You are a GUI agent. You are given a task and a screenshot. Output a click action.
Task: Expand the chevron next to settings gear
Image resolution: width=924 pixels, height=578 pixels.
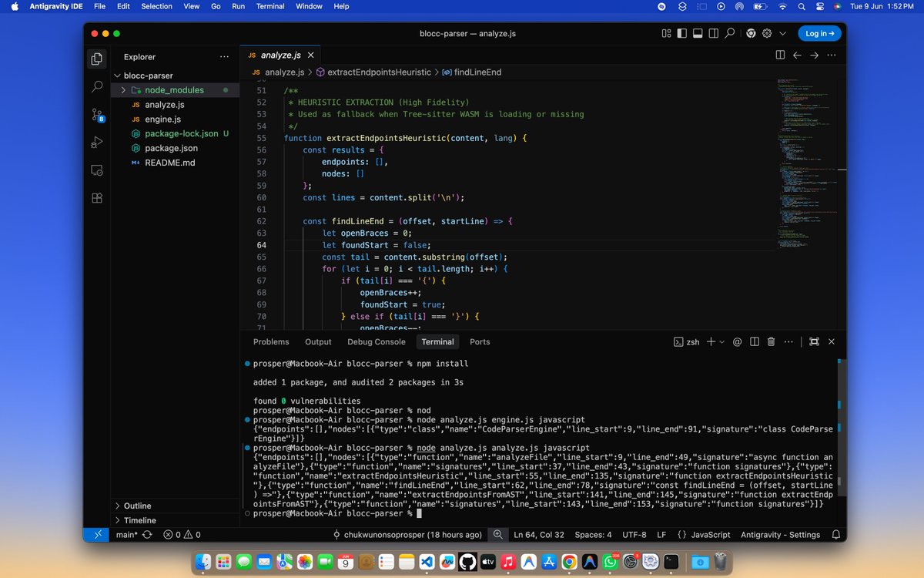pyautogui.click(x=783, y=33)
